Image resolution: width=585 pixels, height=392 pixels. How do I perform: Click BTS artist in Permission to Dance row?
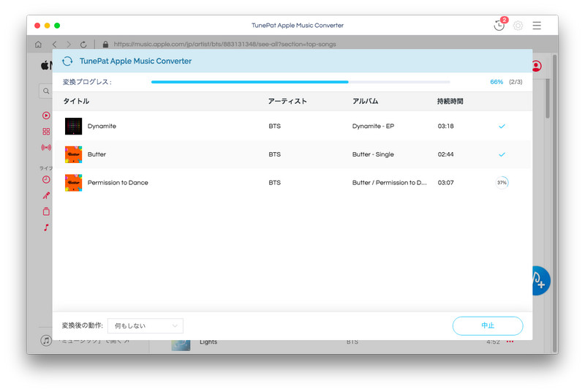275,183
